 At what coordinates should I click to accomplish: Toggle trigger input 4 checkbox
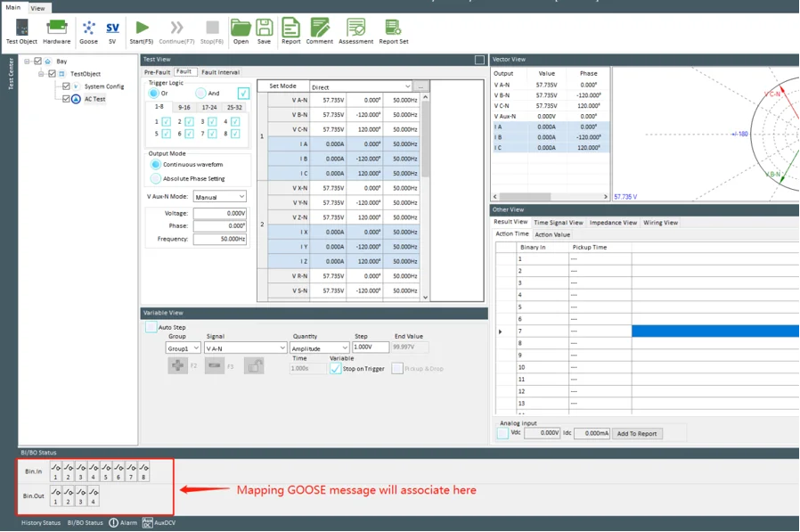point(235,121)
